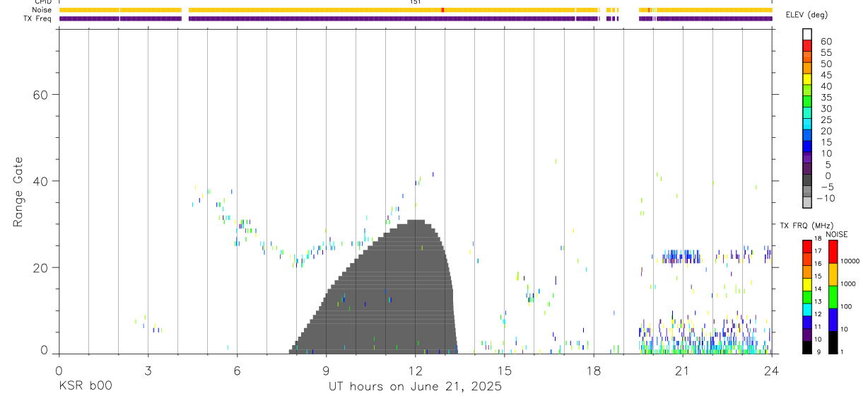Viewport: 868px width, 401px height.
Task: Click the "100" NOISE scale label
Action: click(x=847, y=307)
